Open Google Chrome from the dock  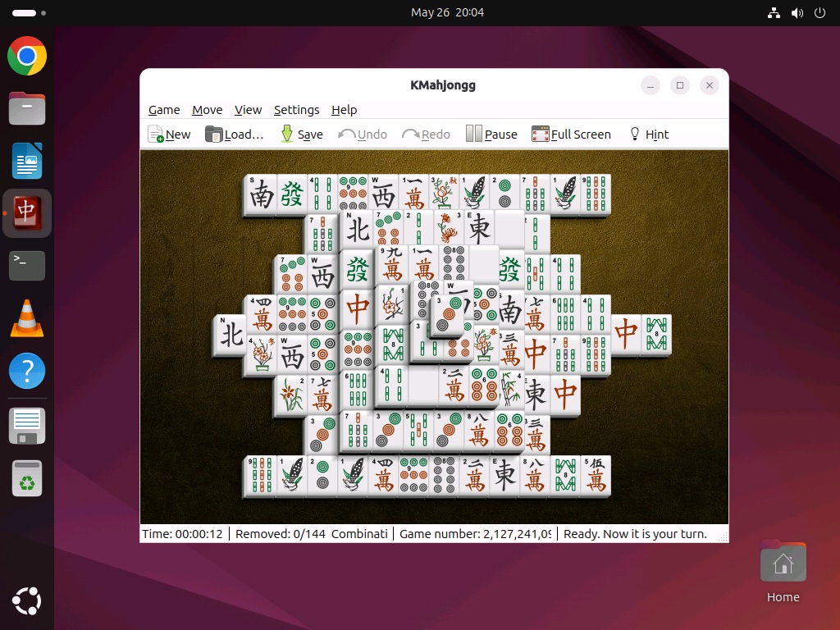pos(27,56)
